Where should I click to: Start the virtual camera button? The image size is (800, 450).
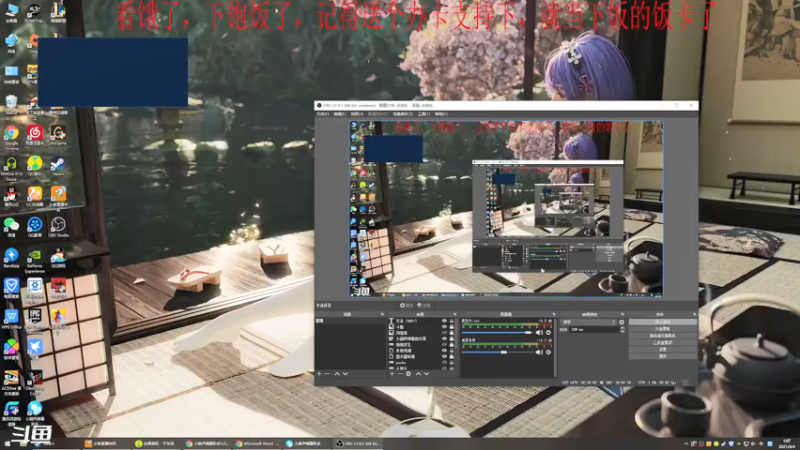click(x=662, y=336)
